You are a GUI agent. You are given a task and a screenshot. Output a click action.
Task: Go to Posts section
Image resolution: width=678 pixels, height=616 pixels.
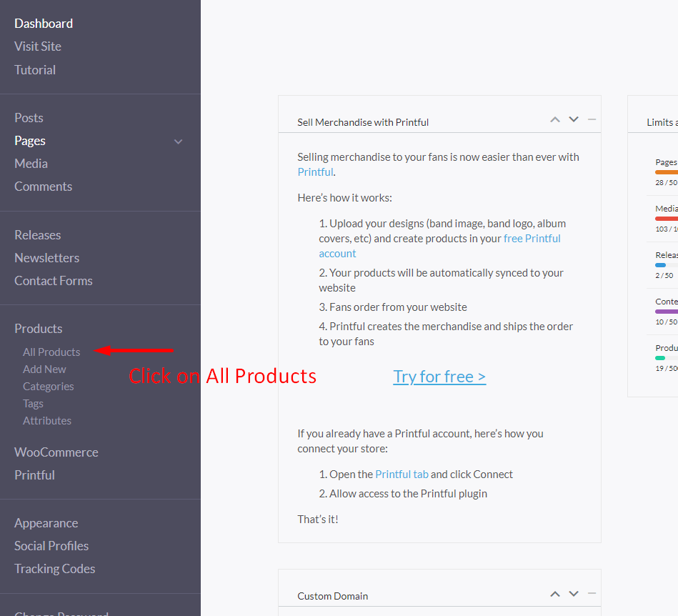[29, 118]
